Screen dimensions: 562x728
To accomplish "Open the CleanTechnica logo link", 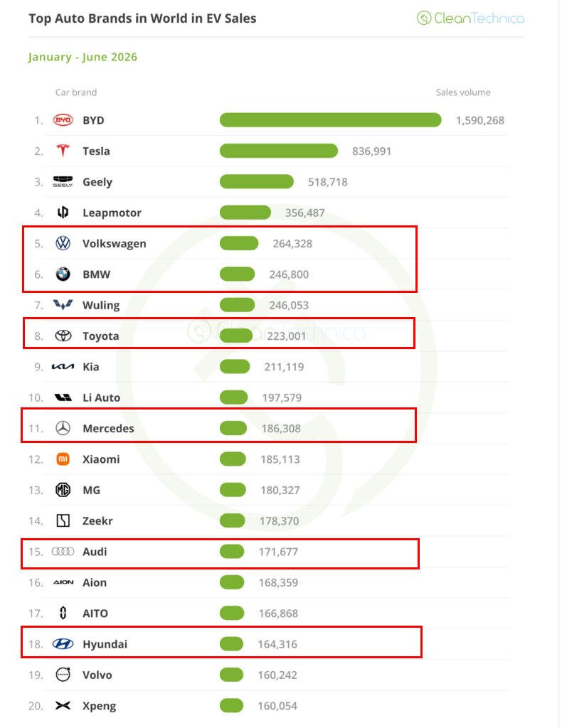I will point(470,18).
